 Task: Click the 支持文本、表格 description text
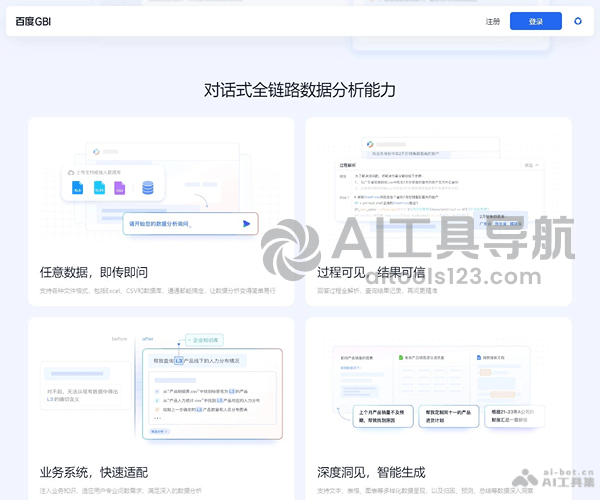pos(425,490)
